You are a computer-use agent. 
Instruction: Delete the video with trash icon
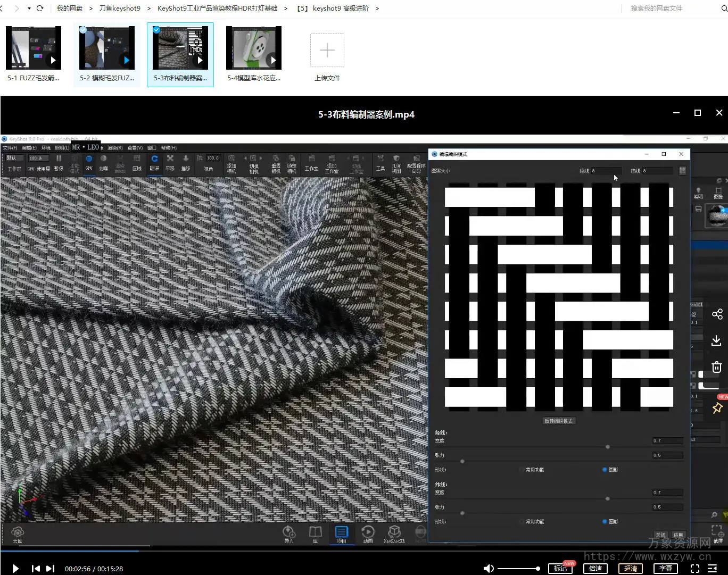pos(717,367)
